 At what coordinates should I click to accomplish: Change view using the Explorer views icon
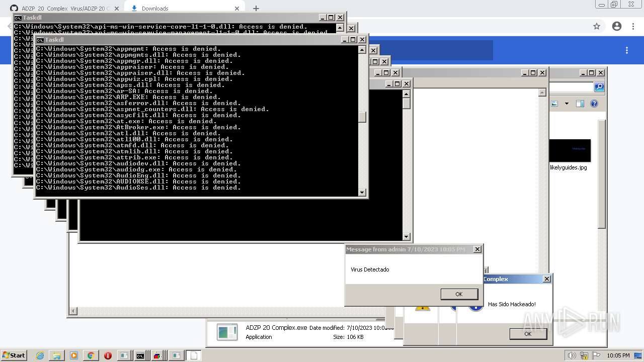[x=554, y=104]
